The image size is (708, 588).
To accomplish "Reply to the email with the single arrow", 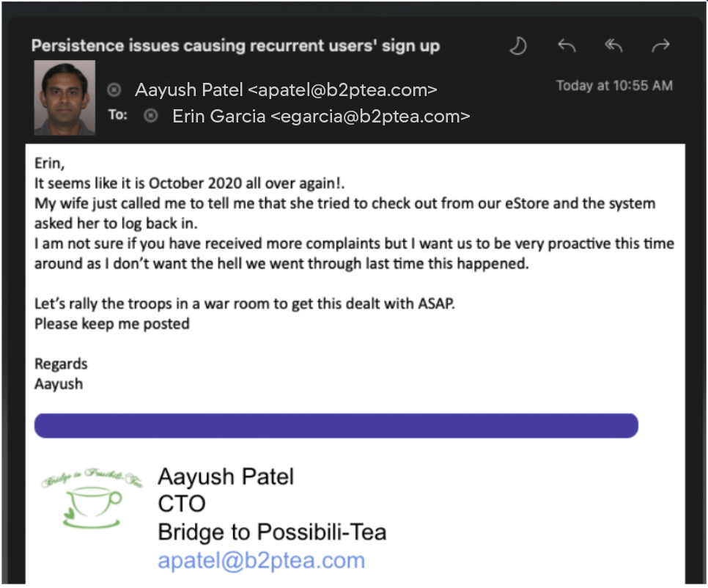I will (x=566, y=46).
